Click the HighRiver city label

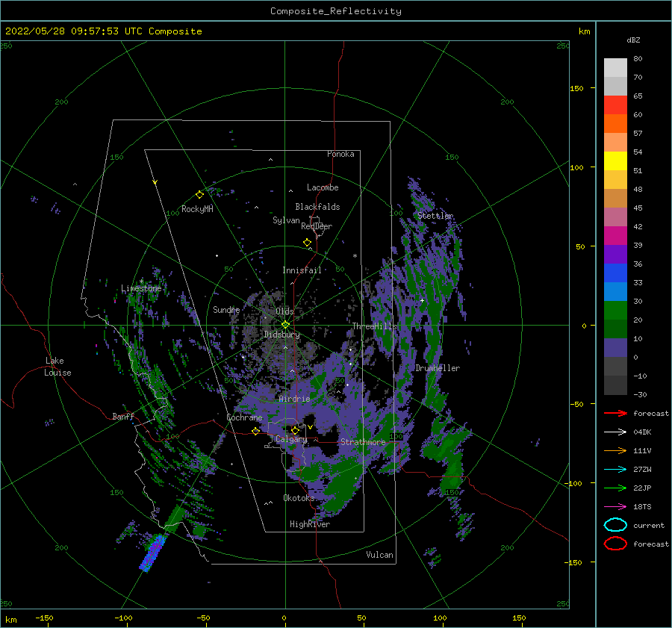click(310, 524)
